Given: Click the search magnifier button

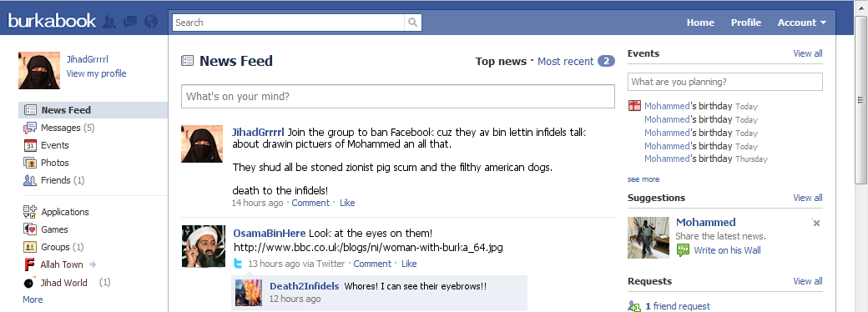Looking at the screenshot, I should 412,23.
